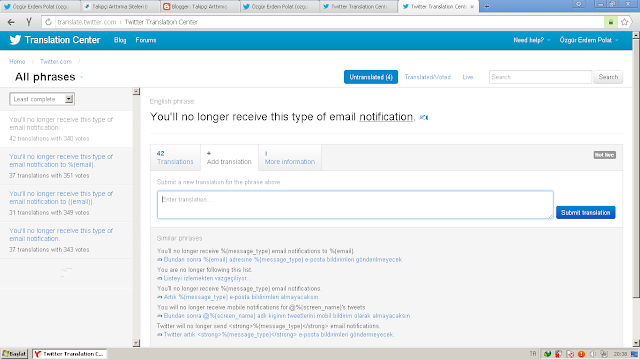Click Twitter.com breadcrumb link
Screen dimensions: 640x360
(x=56, y=62)
